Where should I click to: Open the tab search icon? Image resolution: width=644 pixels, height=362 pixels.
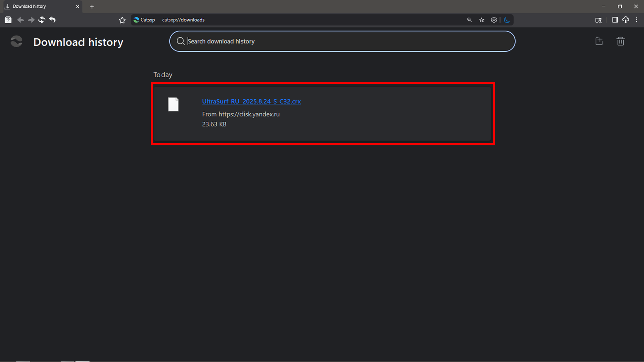[x=598, y=20]
